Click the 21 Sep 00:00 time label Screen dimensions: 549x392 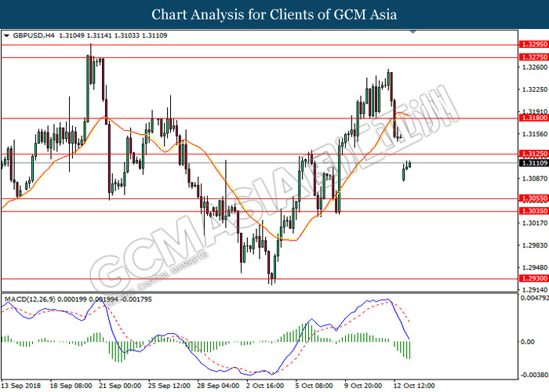tap(121, 386)
